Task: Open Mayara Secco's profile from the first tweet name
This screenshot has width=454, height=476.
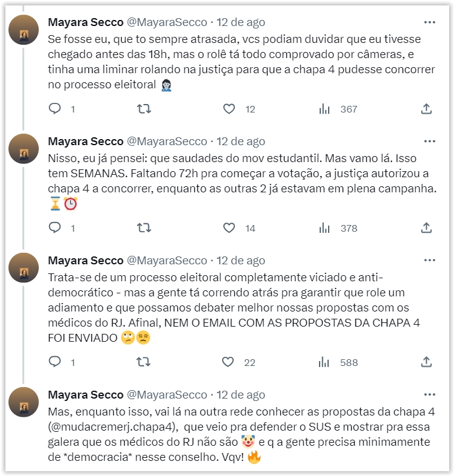Action: pyautogui.click(x=85, y=22)
